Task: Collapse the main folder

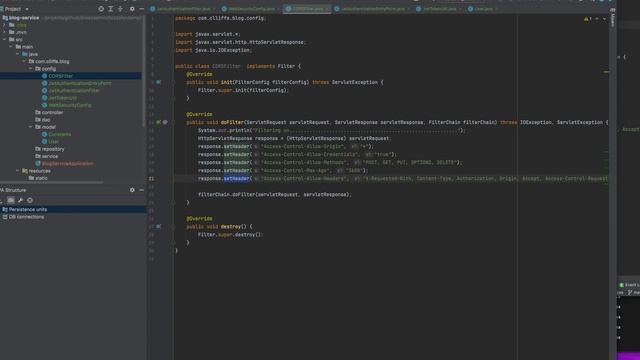Action: point(11,47)
